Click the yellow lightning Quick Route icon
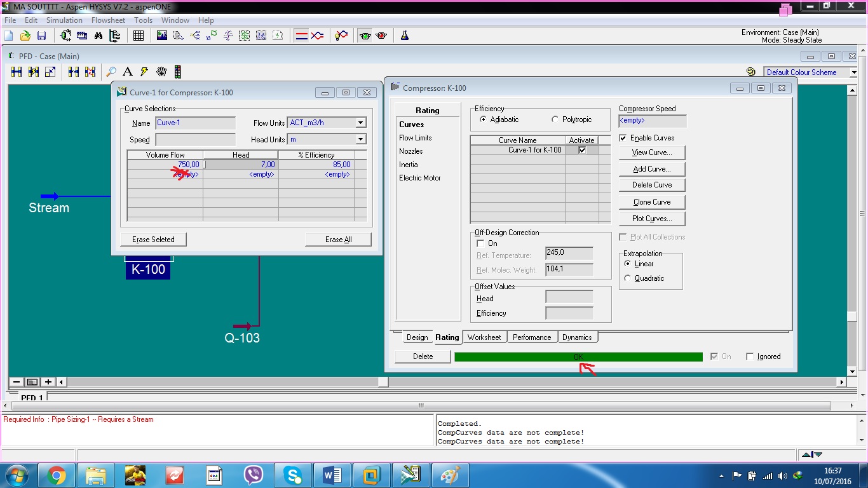The width and height of the screenshot is (868, 488). pos(144,71)
